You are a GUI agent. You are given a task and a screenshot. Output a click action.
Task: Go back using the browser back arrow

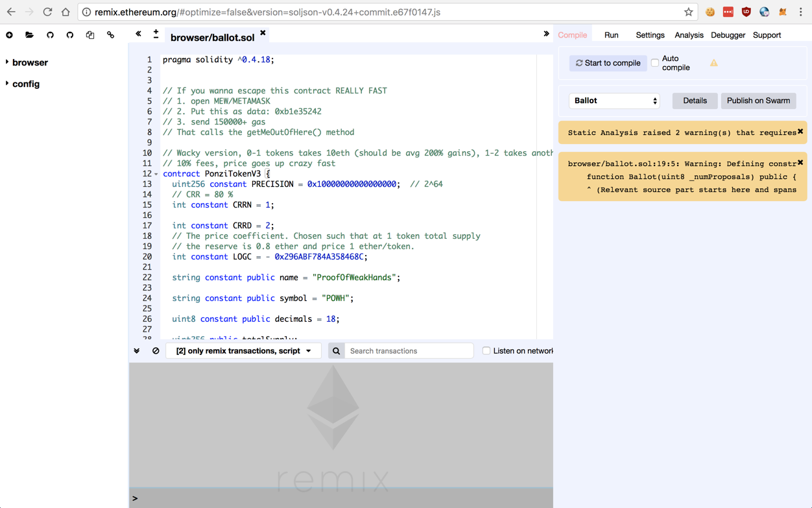coord(11,12)
